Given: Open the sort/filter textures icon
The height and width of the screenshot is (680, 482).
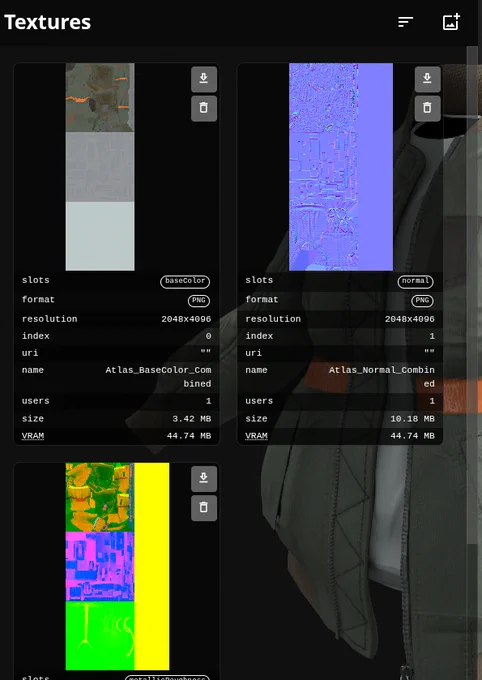Looking at the screenshot, I should pos(405,22).
